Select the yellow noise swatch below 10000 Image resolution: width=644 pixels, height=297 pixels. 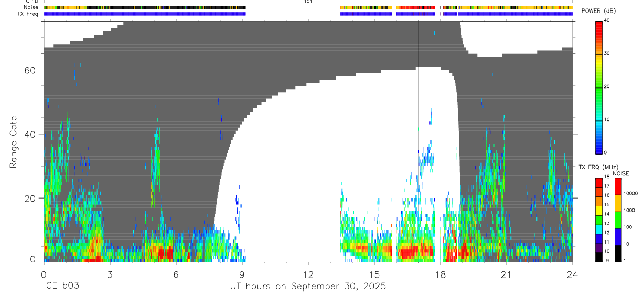tap(618, 203)
